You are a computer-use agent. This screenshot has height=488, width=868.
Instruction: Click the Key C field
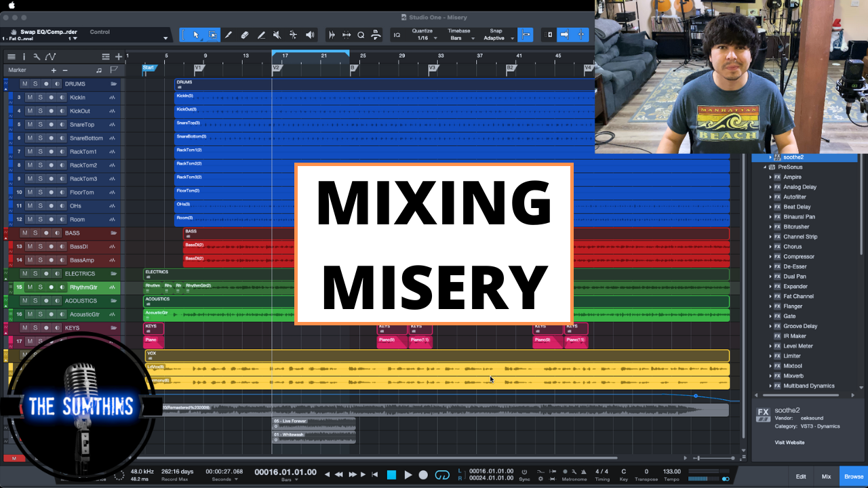624,472
